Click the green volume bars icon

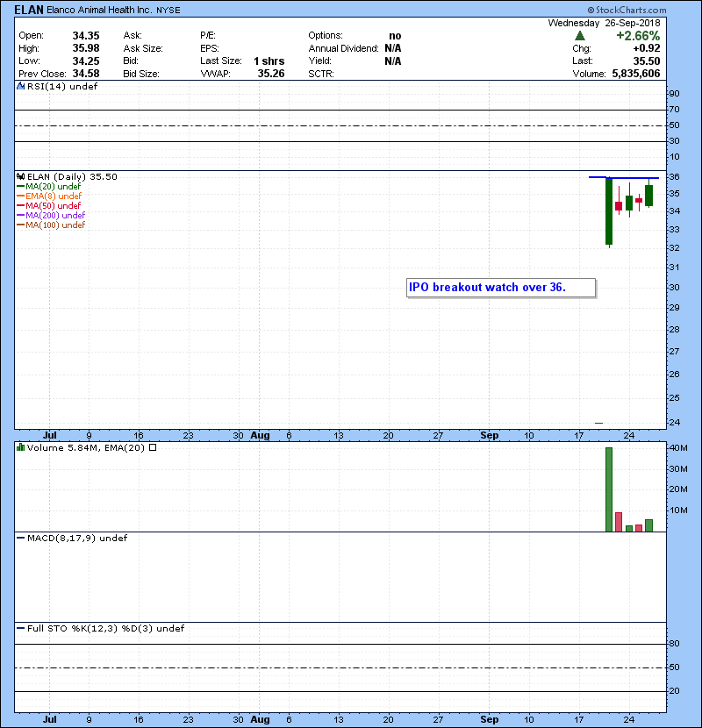[20, 447]
